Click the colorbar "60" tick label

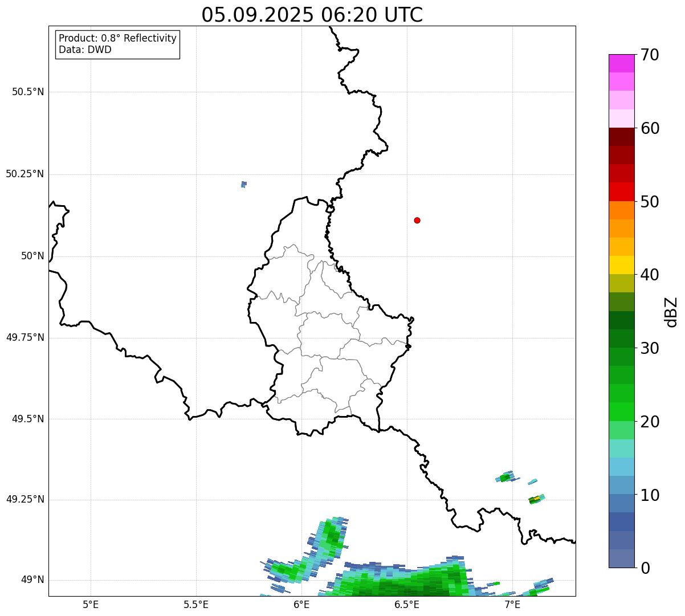pos(650,128)
